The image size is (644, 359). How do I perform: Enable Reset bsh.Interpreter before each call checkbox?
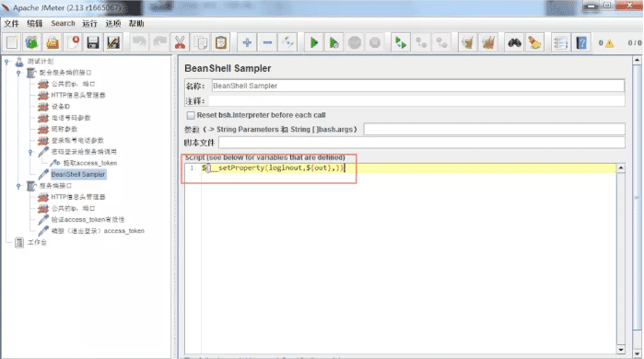click(191, 115)
